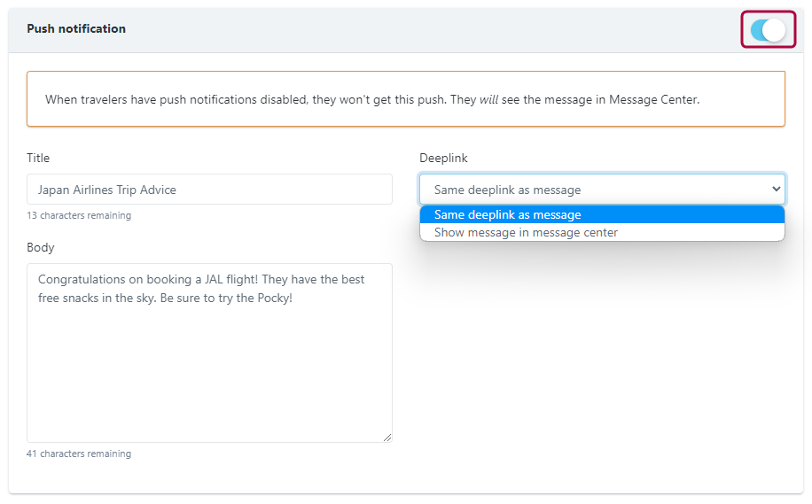Click the italic word "will" in the banner

tap(488, 99)
